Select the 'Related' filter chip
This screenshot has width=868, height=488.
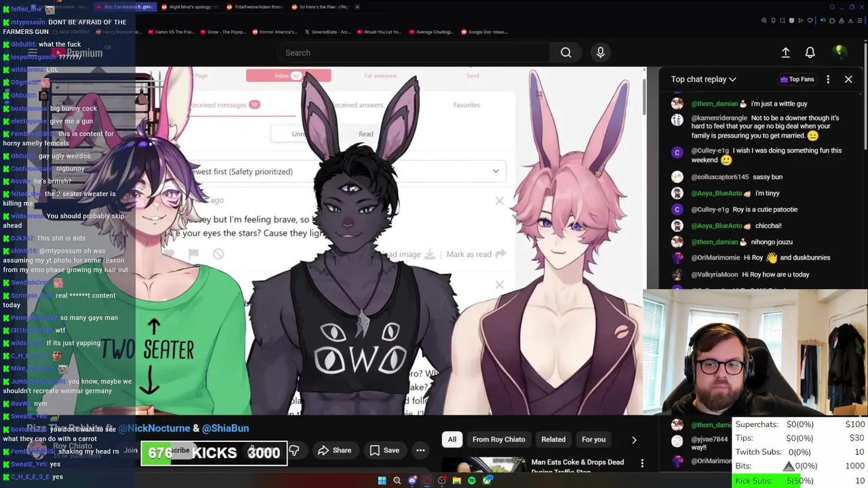(x=553, y=440)
